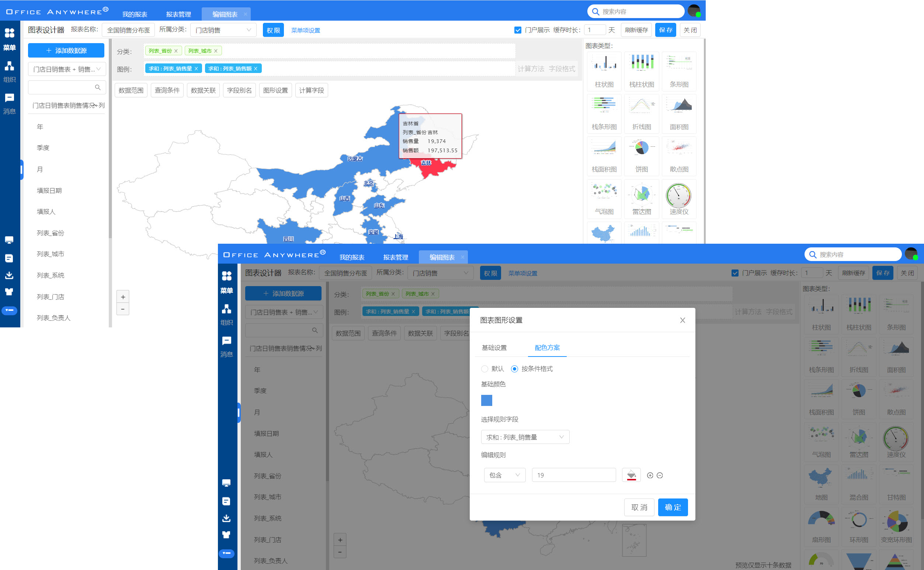Click the blue 基础颜色 swatch
The height and width of the screenshot is (570, 924).
487,400
